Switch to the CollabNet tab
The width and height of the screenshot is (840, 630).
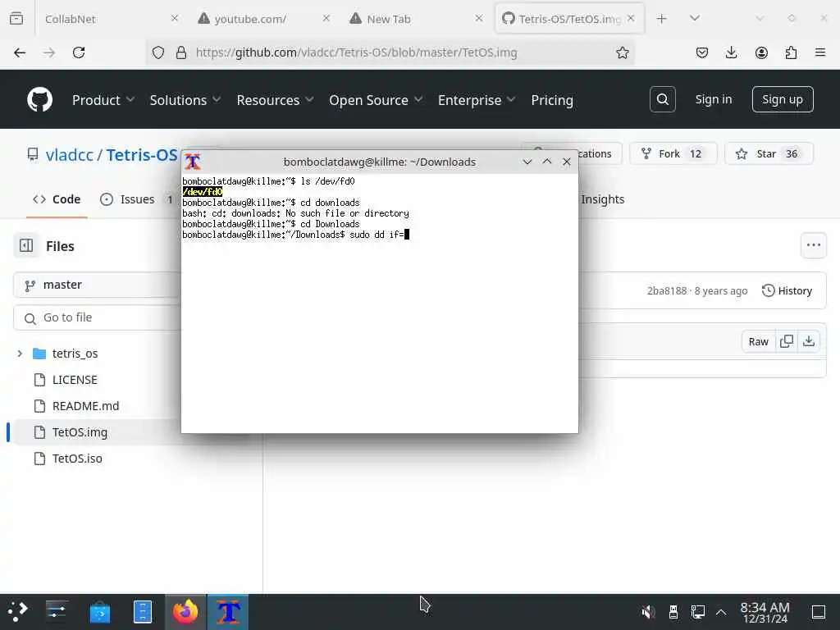pyautogui.click(x=110, y=19)
